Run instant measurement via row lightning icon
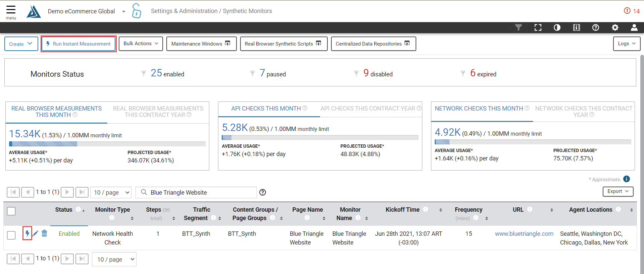The image size is (644, 274). coord(27,233)
